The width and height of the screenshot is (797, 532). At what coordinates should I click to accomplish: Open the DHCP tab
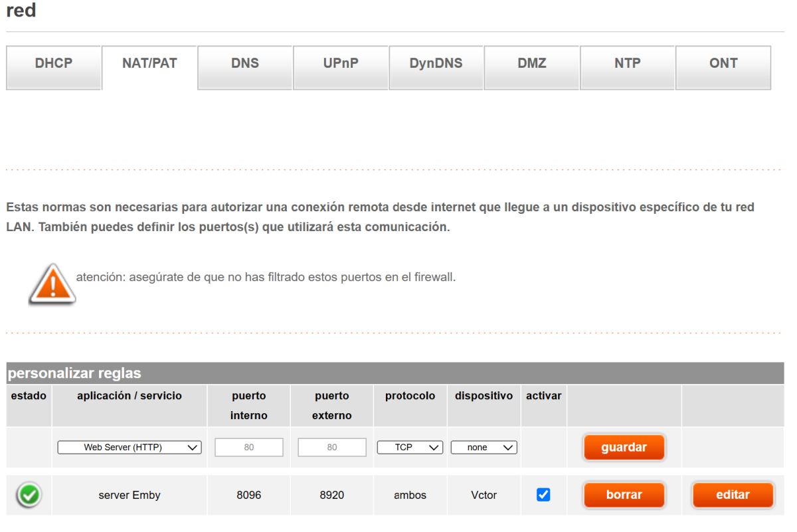click(x=54, y=67)
